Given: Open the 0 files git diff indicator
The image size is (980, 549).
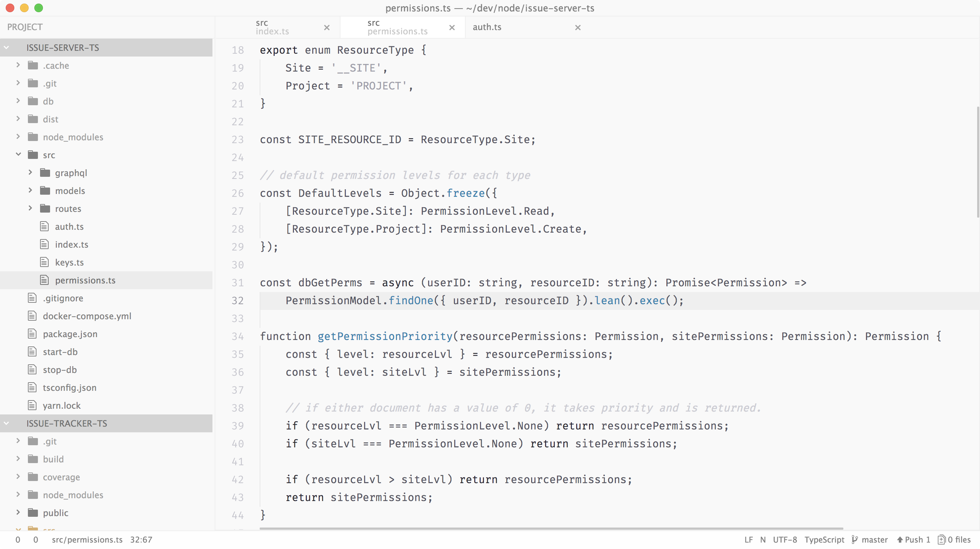Looking at the screenshot, I should [x=955, y=539].
